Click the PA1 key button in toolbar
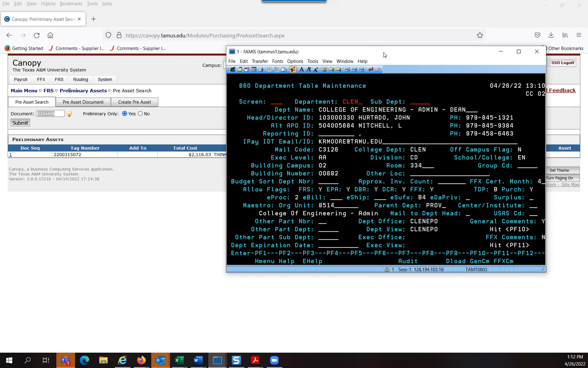 [x=347, y=69]
